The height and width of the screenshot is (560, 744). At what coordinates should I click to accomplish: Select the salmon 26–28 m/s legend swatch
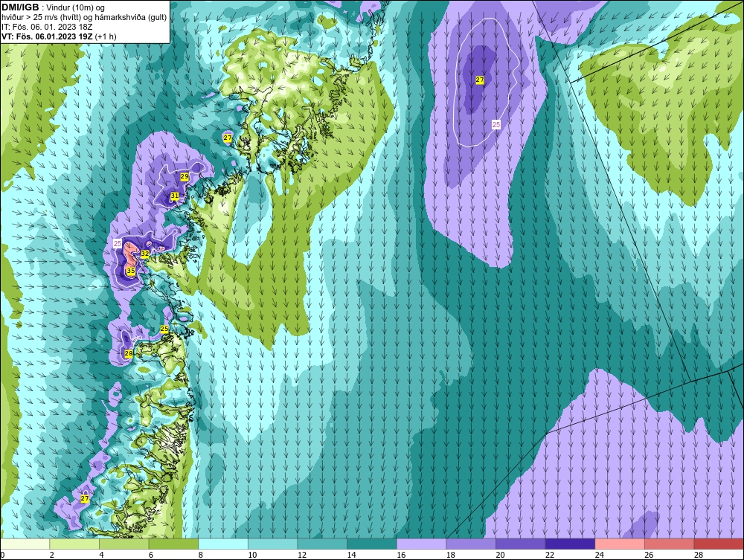669,544
